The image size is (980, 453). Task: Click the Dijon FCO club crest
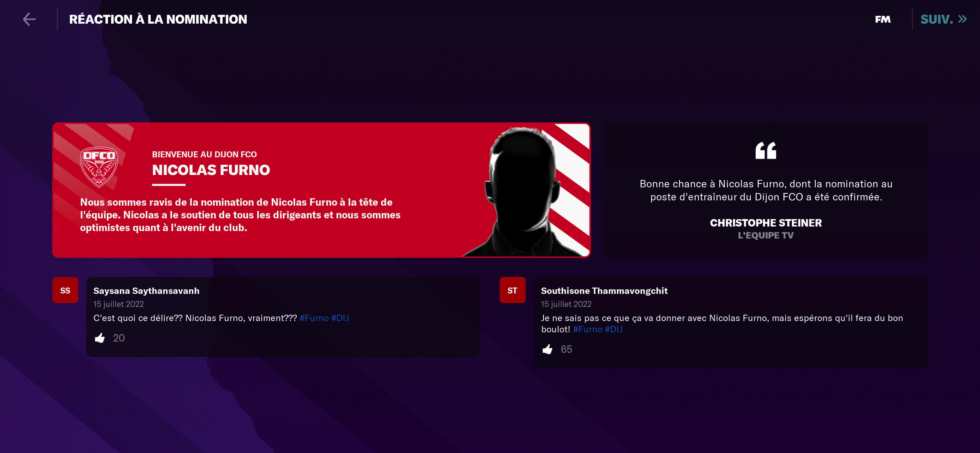pos(99,167)
